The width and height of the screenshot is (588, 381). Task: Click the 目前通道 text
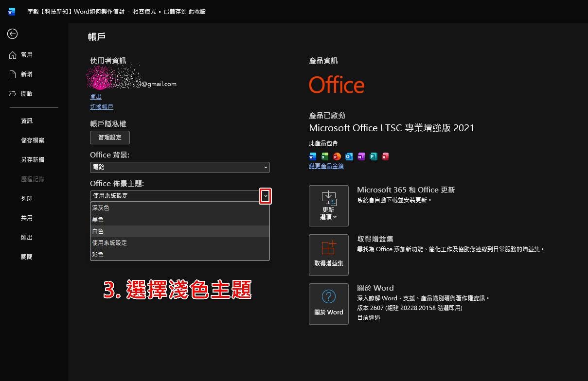(369, 318)
